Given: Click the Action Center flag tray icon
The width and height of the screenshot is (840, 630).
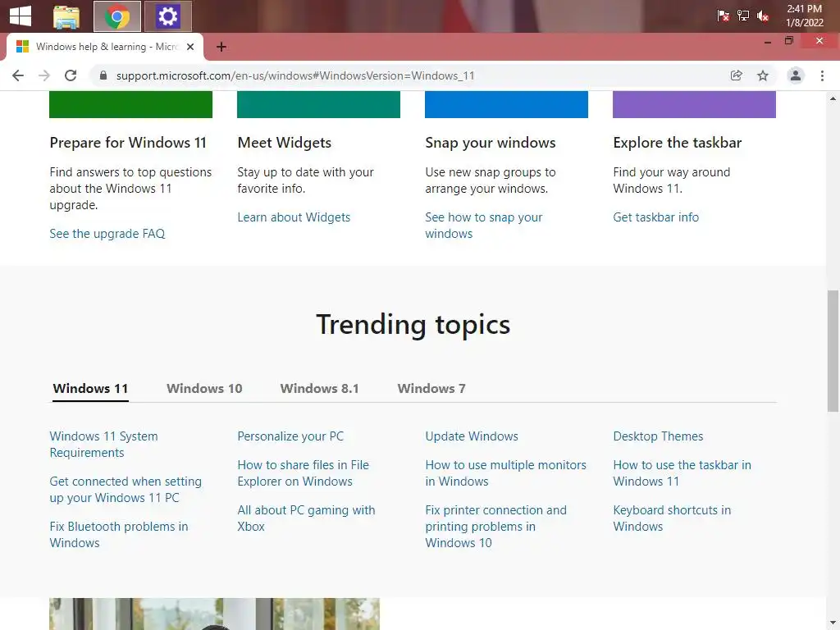Looking at the screenshot, I should 723,16.
